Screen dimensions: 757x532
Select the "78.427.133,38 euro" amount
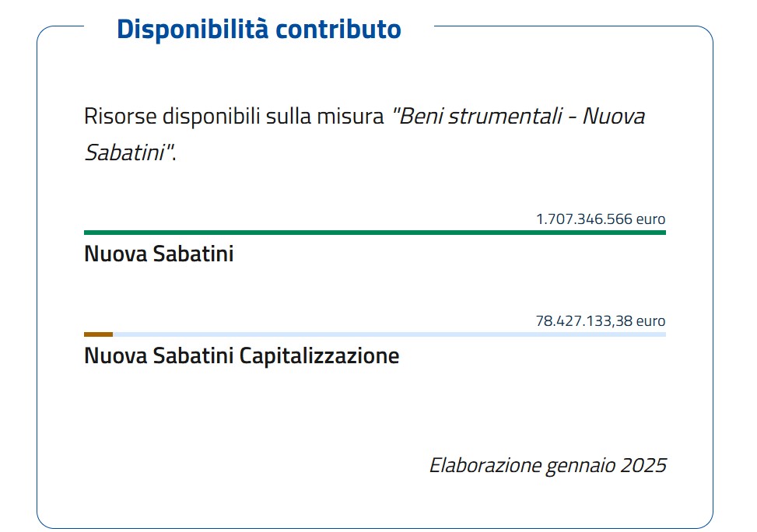(601, 320)
